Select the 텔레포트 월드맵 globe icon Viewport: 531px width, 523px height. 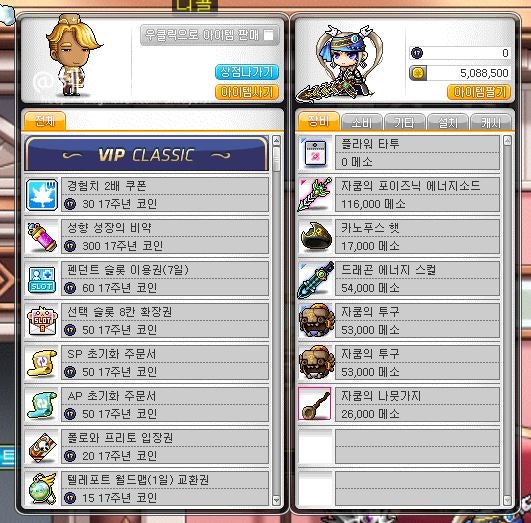[42, 489]
